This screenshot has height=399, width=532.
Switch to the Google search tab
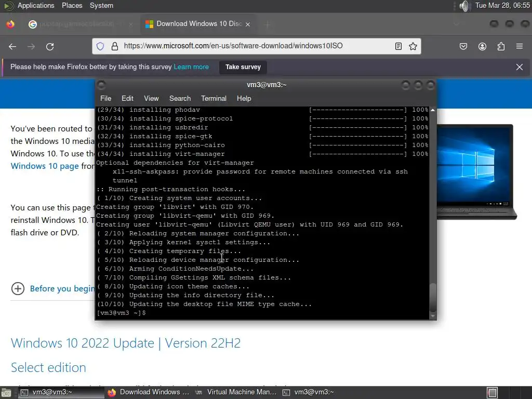coord(79,24)
